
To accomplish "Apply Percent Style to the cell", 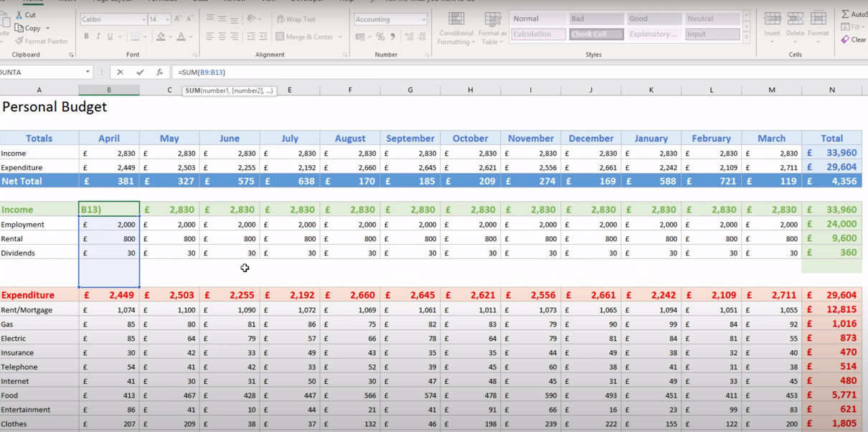I will [x=380, y=37].
